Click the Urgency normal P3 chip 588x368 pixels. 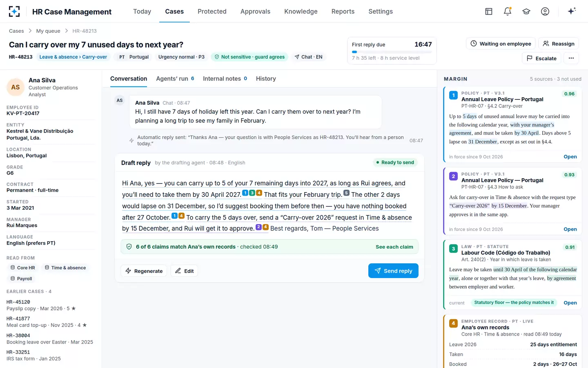point(181,57)
